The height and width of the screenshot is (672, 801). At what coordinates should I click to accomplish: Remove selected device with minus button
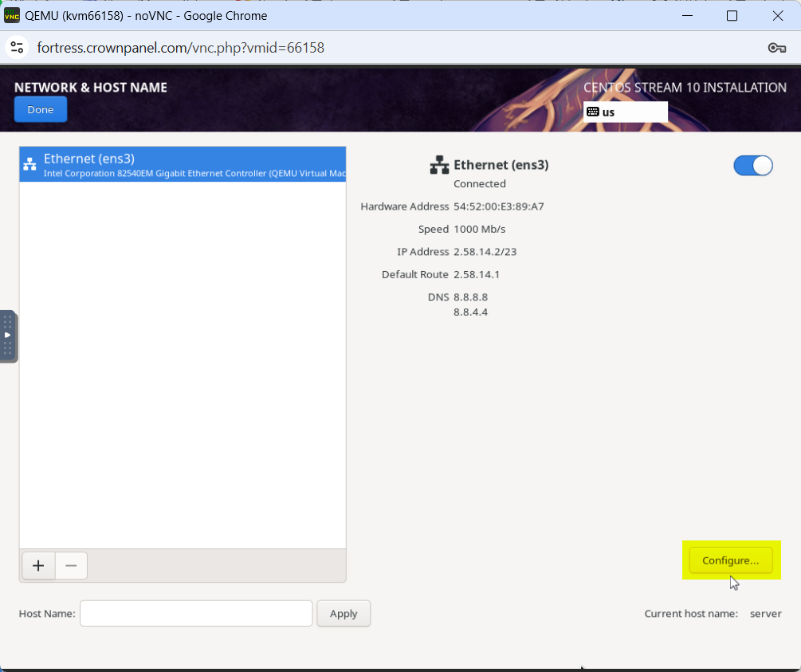pyautogui.click(x=71, y=566)
